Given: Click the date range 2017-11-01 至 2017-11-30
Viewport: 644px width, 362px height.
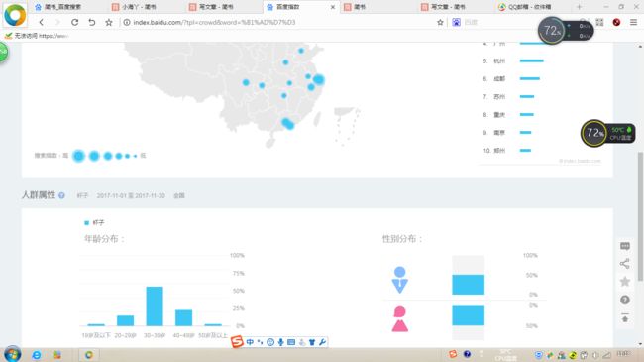Looking at the screenshot, I should [x=131, y=195].
